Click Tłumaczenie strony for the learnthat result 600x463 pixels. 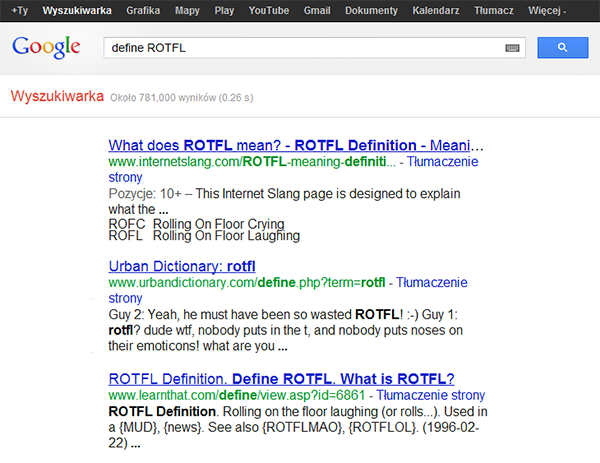pyautogui.click(x=430, y=395)
